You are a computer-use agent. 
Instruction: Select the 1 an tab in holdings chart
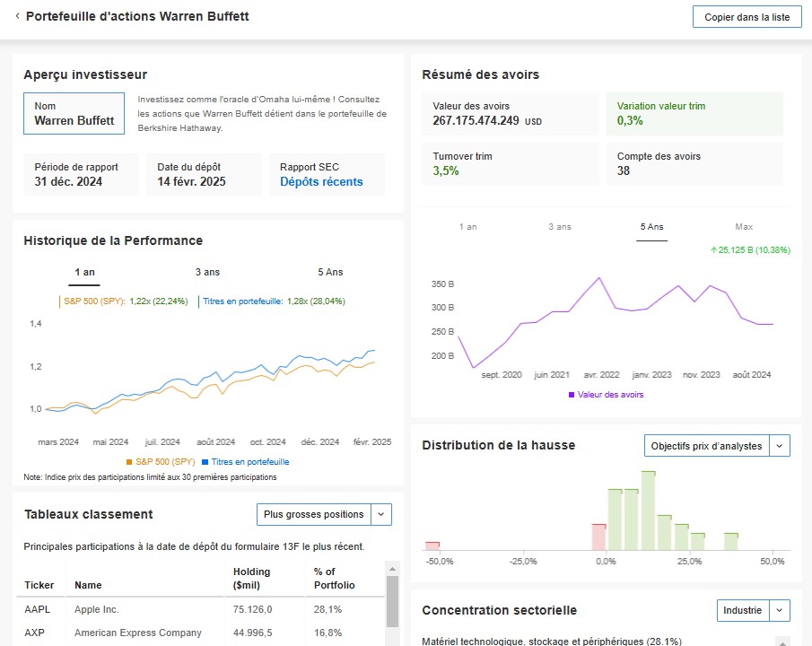468,227
